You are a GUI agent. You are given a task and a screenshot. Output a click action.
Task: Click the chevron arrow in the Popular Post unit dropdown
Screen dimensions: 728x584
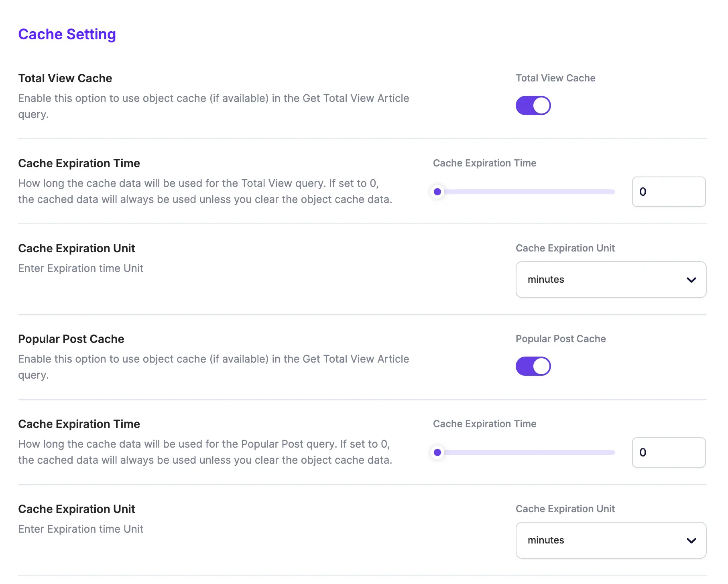(x=691, y=541)
